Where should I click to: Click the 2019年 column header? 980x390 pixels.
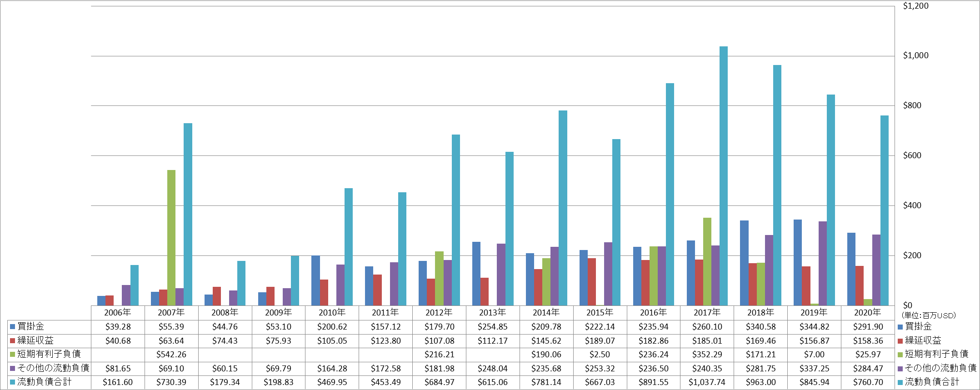tap(814, 312)
